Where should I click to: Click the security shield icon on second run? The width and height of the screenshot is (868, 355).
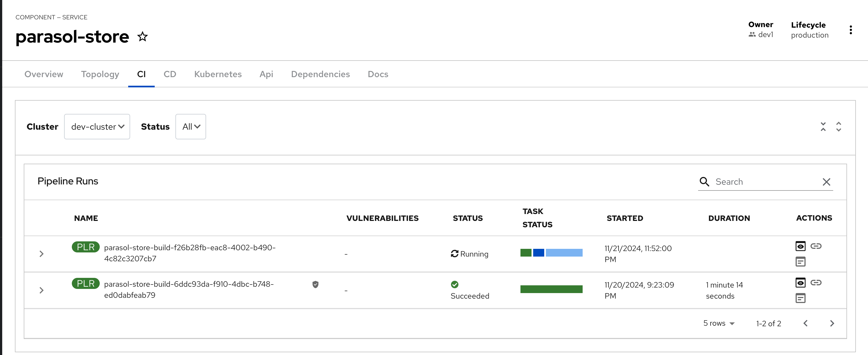315,284
